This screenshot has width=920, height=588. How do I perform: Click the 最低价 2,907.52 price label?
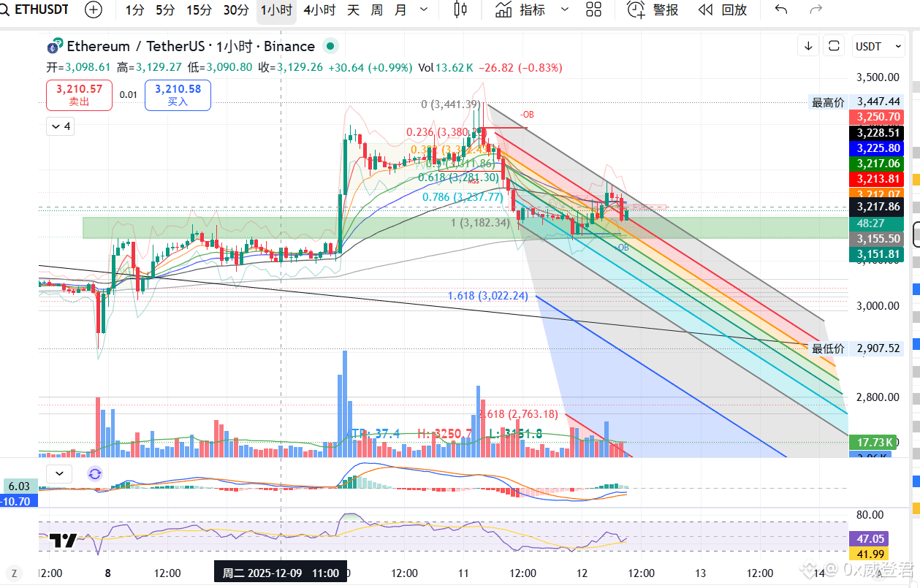coord(855,348)
